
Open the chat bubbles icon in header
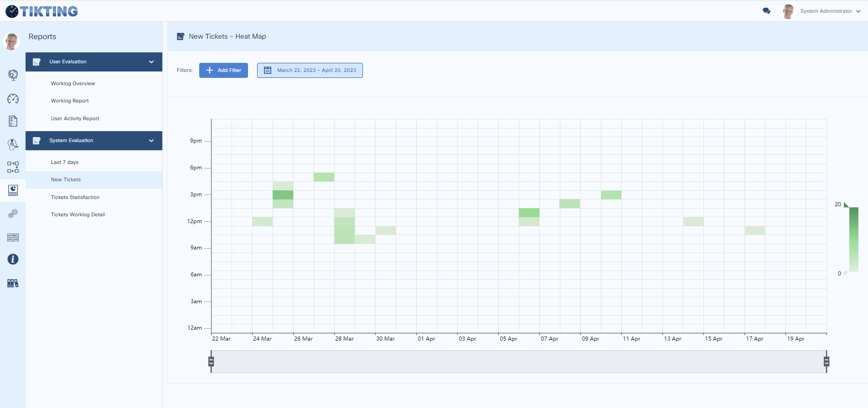pyautogui.click(x=766, y=11)
